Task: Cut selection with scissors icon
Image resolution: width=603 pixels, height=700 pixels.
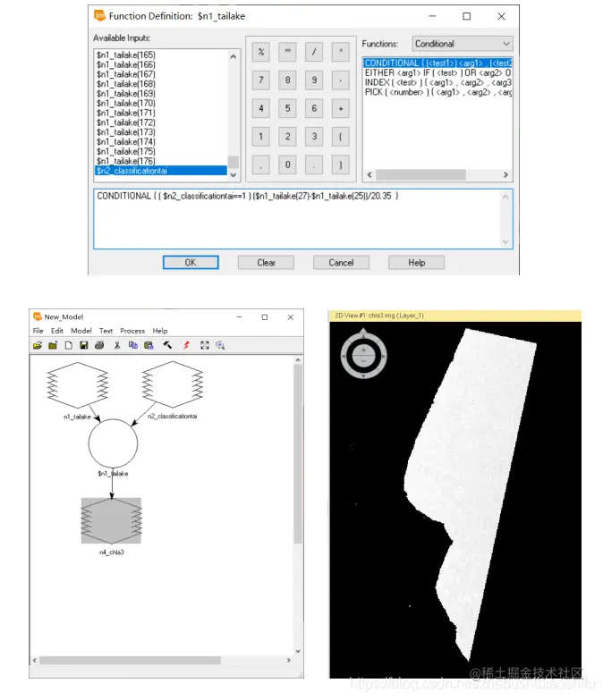Action: pyautogui.click(x=117, y=345)
